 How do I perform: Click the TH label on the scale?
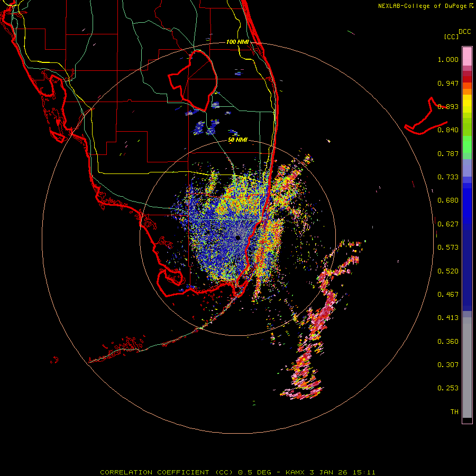(454, 412)
